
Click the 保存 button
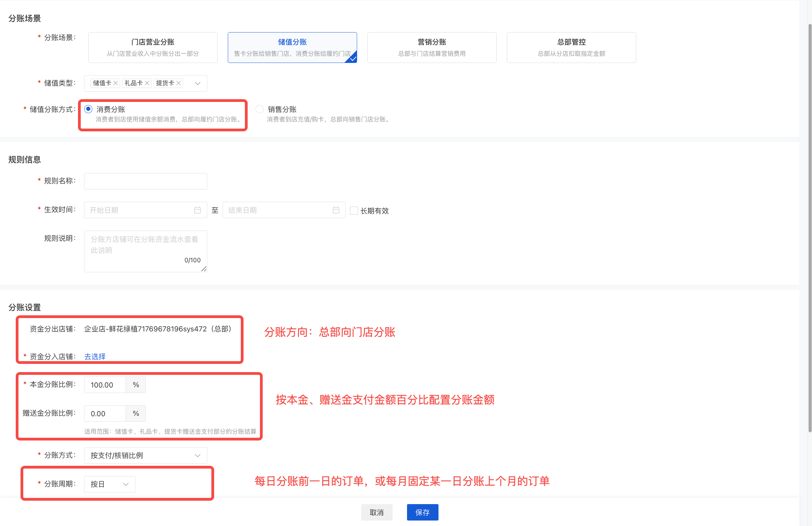tap(422, 512)
